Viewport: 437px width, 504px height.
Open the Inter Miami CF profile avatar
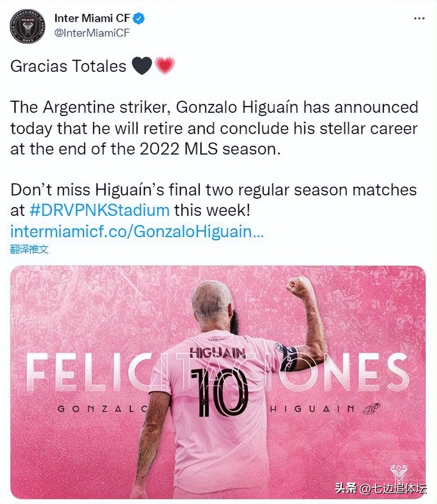click(x=27, y=26)
